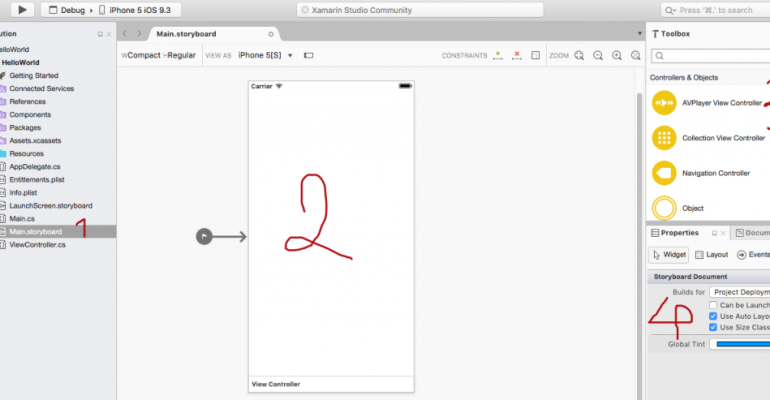Open Getting Started in solution tree
Viewport: 770px width, 400px height.
[x=33, y=76]
